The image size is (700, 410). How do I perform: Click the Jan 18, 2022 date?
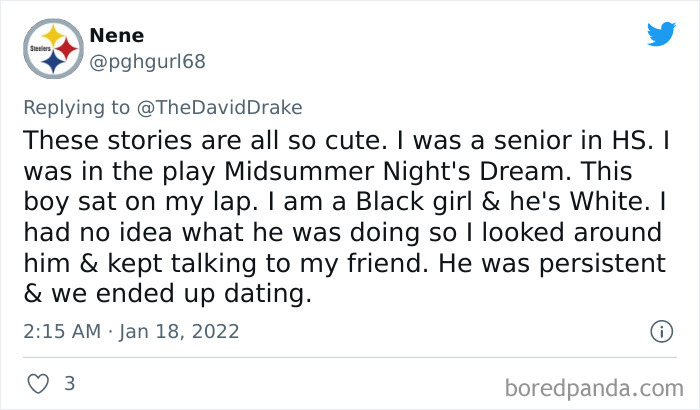(178, 330)
